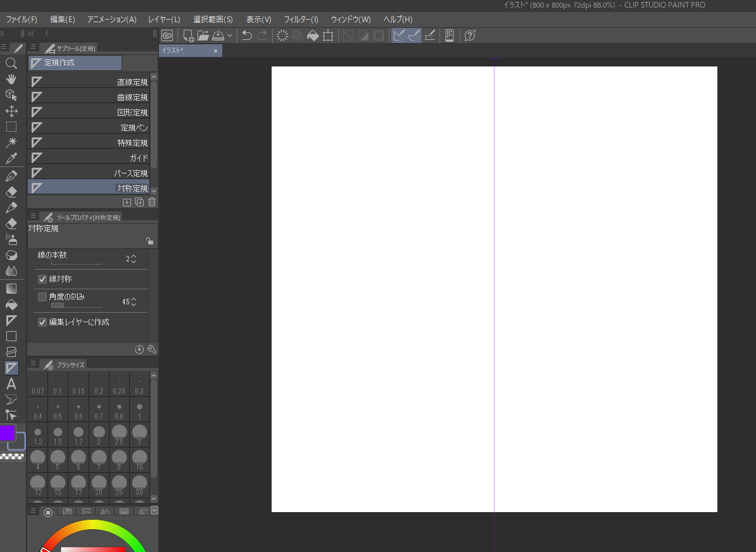Adjust 角度の刻み value stepper arrows

pos(134,302)
